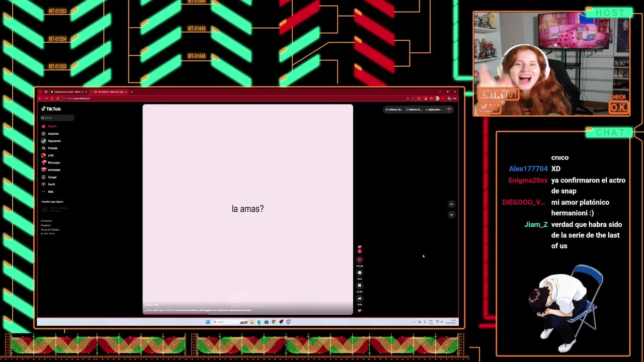Select Para ti in TikTok sidebar
The width and height of the screenshot is (644, 362).
(x=49, y=126)
